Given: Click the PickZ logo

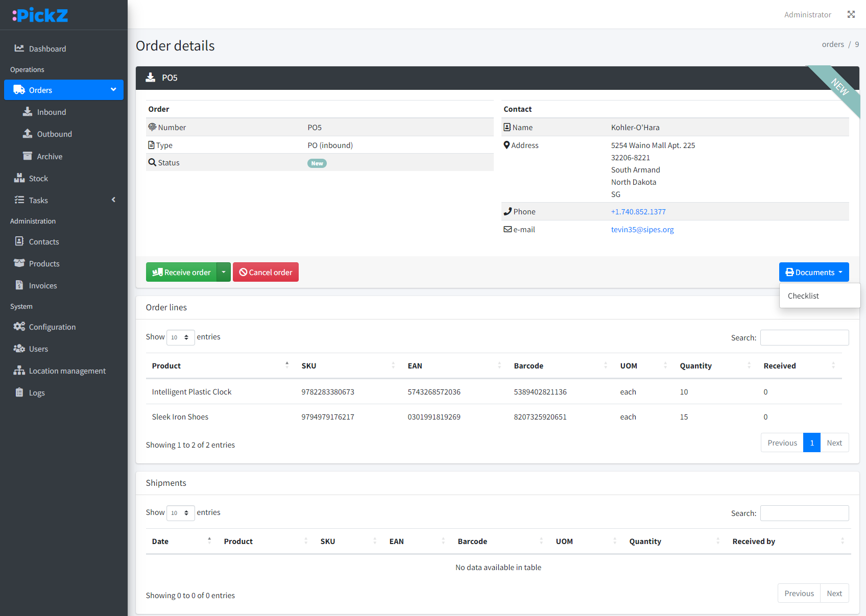Looking at the screenshot, I should click(40, 15).
